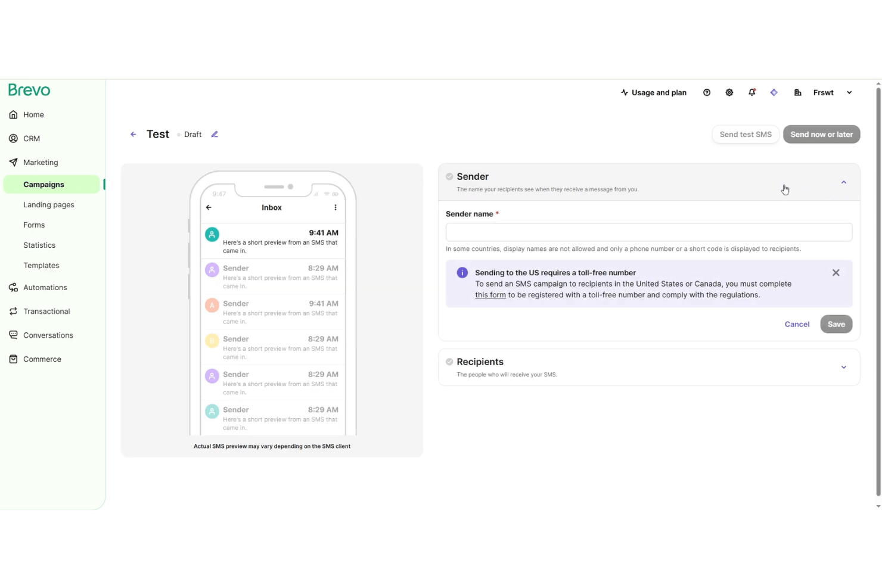
Task: Dismiss the toll-free number notice
Action: tap(836, 273)
